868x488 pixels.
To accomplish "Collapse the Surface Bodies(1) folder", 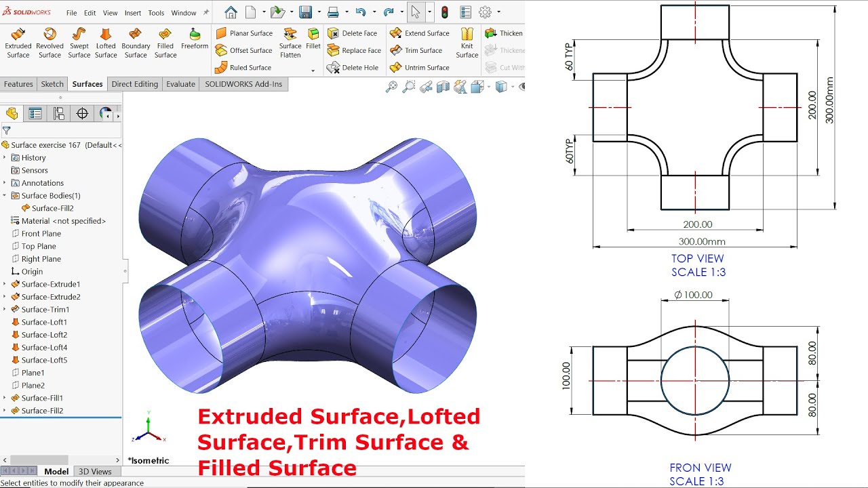I will point(5,196).
